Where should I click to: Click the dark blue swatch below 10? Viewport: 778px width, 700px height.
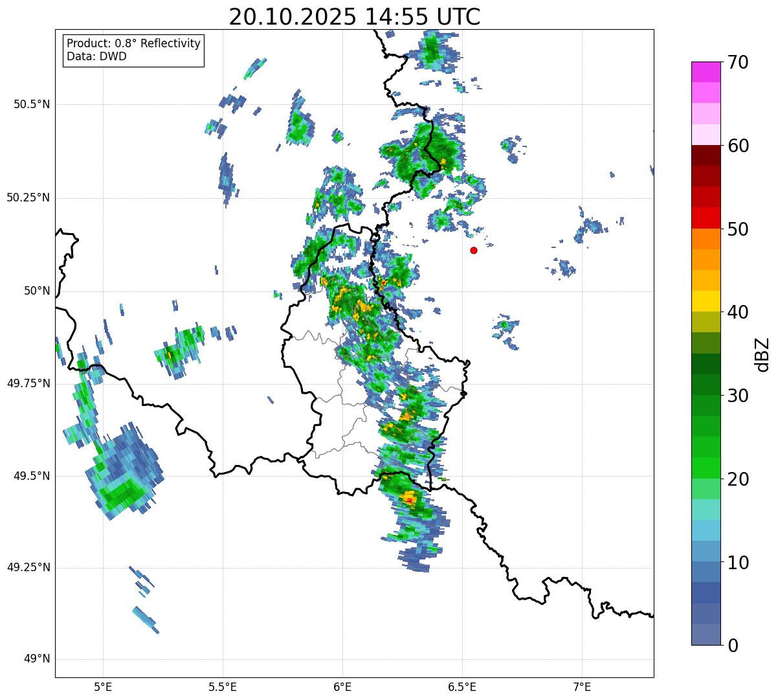[706, 593]
